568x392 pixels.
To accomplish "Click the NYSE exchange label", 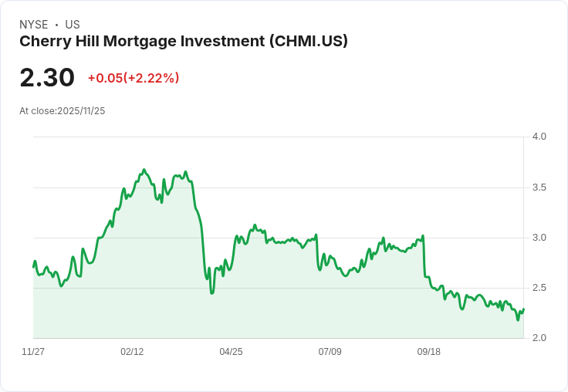I will click(34, 25).
